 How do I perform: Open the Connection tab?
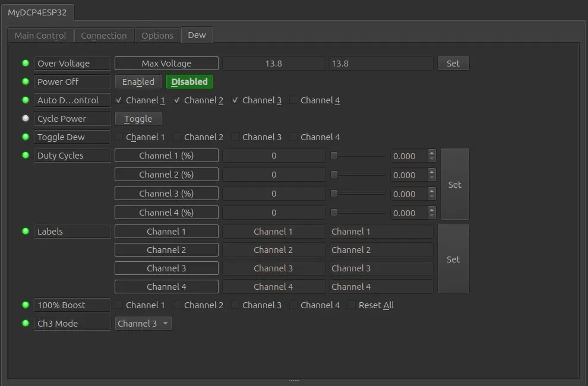[x=104, y=36]
